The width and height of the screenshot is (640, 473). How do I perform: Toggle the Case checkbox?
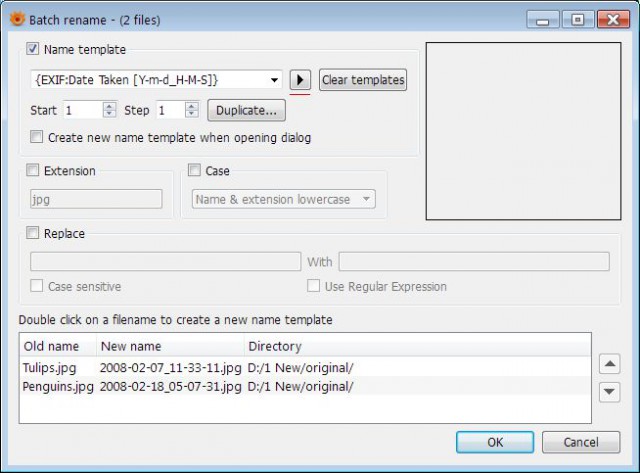point(194,170)
